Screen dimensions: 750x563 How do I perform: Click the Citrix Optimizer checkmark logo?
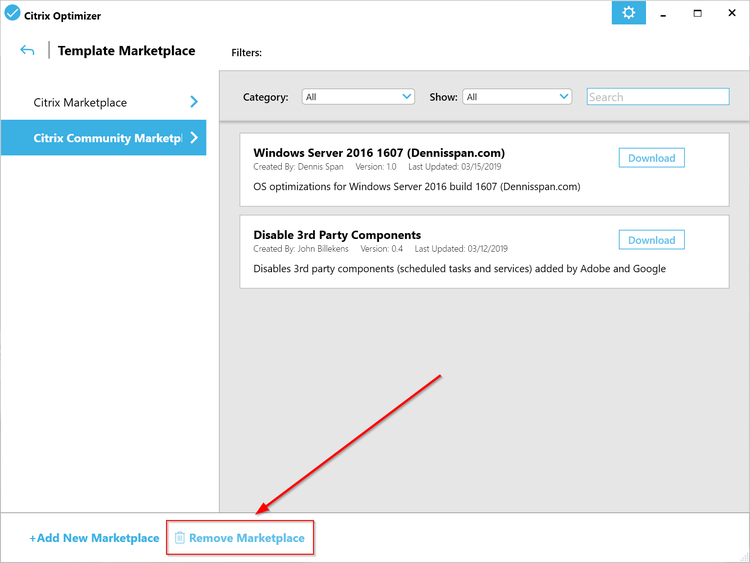tap(12, 13)
